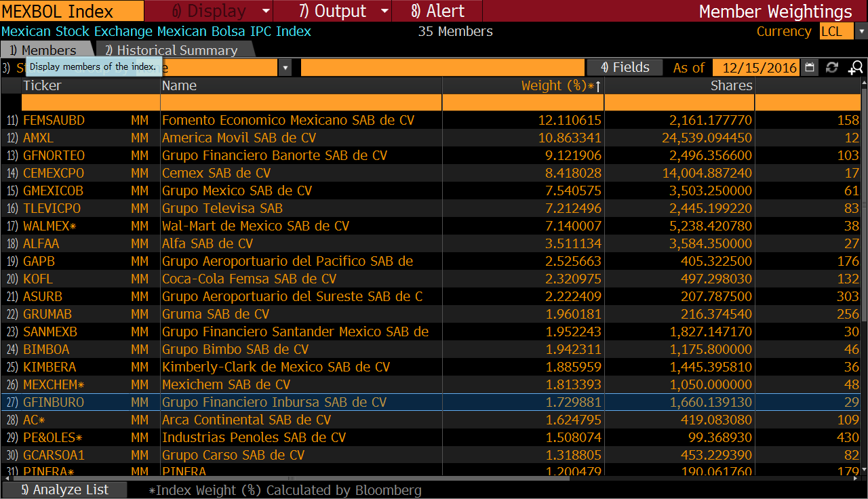Select the SANMEXB ticker
The image size is (868, 499).
click(50, 332)
